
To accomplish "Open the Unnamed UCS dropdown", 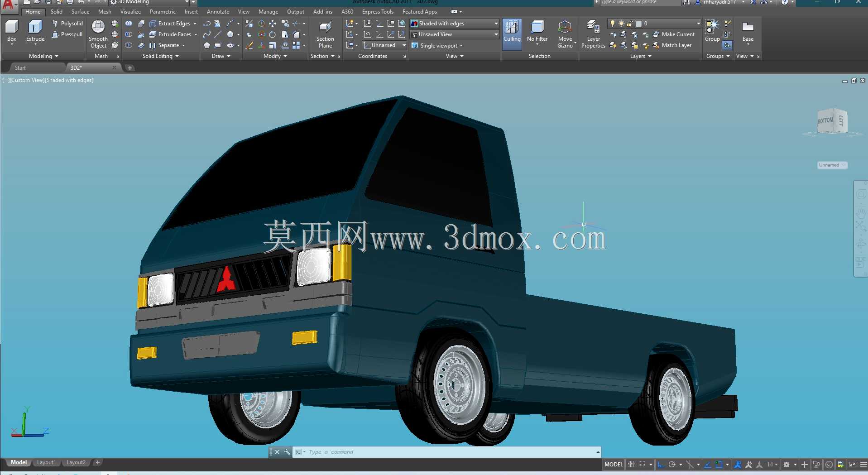I will pyautogui.click(x=384, y=45).
